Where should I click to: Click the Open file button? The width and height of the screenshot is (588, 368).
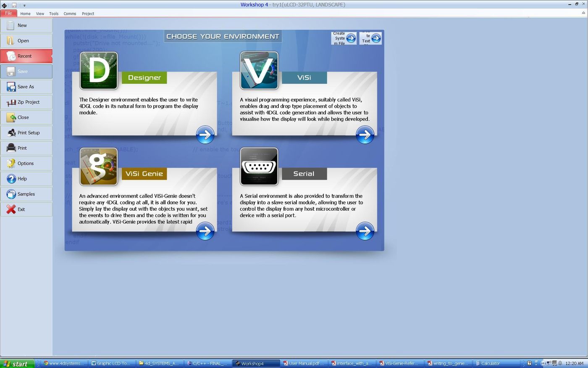coord(26,41)
